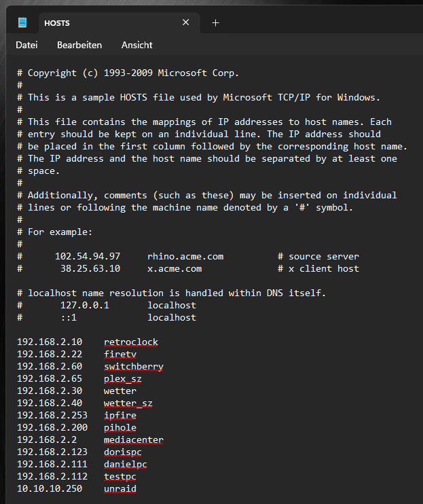Place cursor on retroclock hostname
The image size is (423, 504).
(x=131, y=342)
